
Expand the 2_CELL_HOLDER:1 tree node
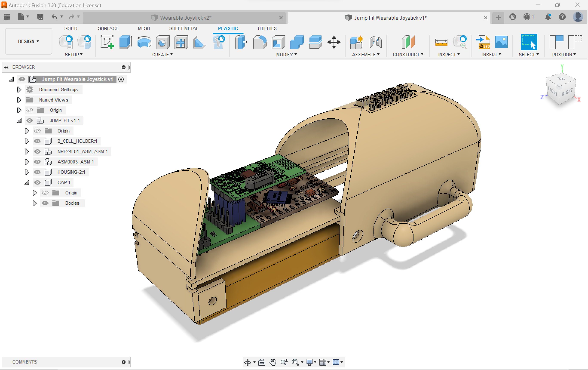coord(27,141)
